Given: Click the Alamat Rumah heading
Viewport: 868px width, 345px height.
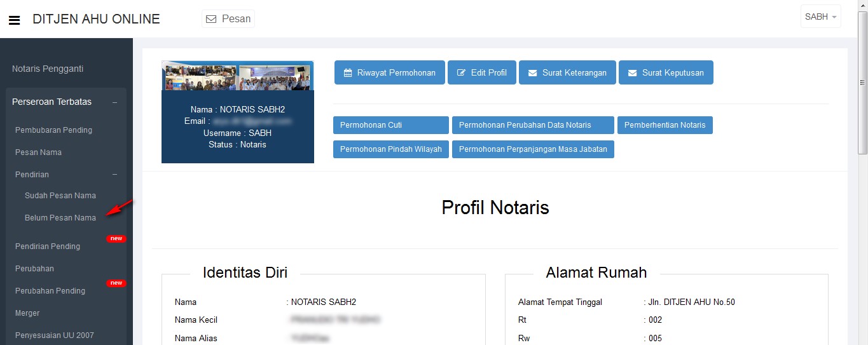Looking at the screenshot, I should pyautogui.click(x=596, y=273).
